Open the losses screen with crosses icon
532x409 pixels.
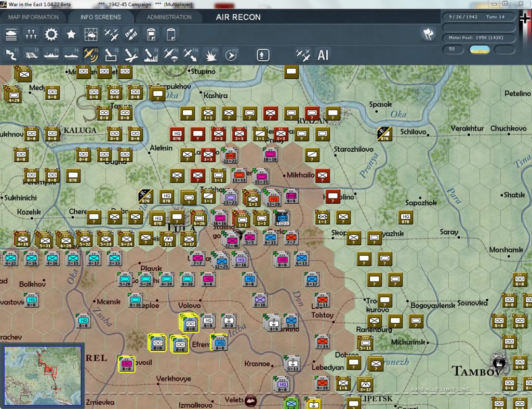[31, 35]
